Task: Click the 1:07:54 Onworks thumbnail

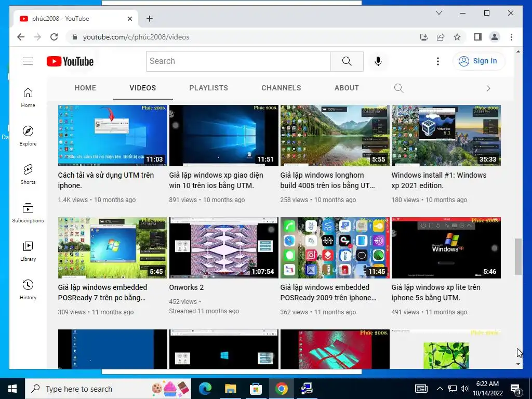Action: pos(223,248)
